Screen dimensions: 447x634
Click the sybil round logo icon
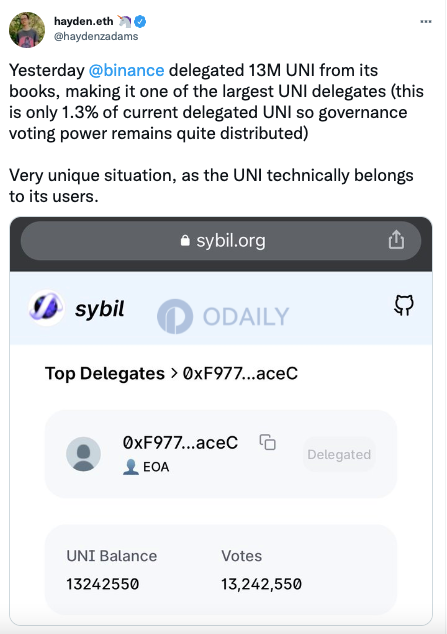(x=46, y=308)
